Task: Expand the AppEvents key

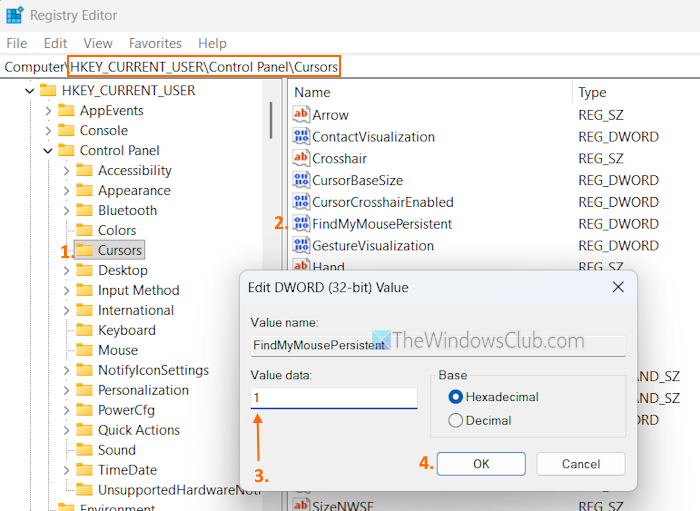Action: pos(48,111)
